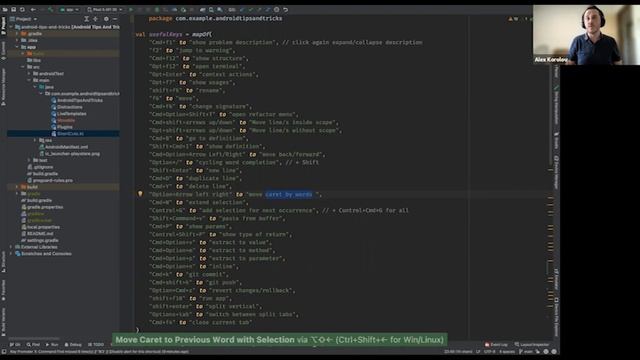
Task: Open the Plugins file
Action: (x=62, y=127)
